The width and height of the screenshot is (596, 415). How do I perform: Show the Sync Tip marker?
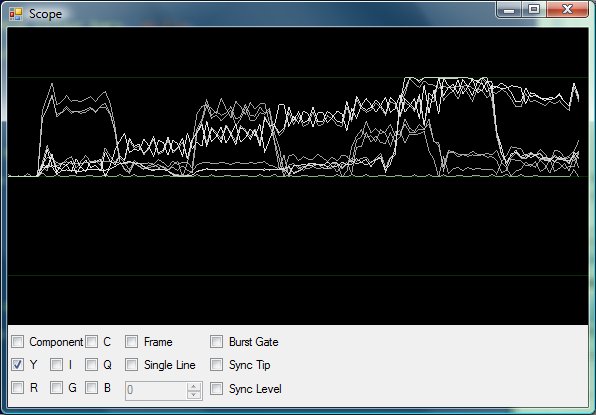point(216,365)
